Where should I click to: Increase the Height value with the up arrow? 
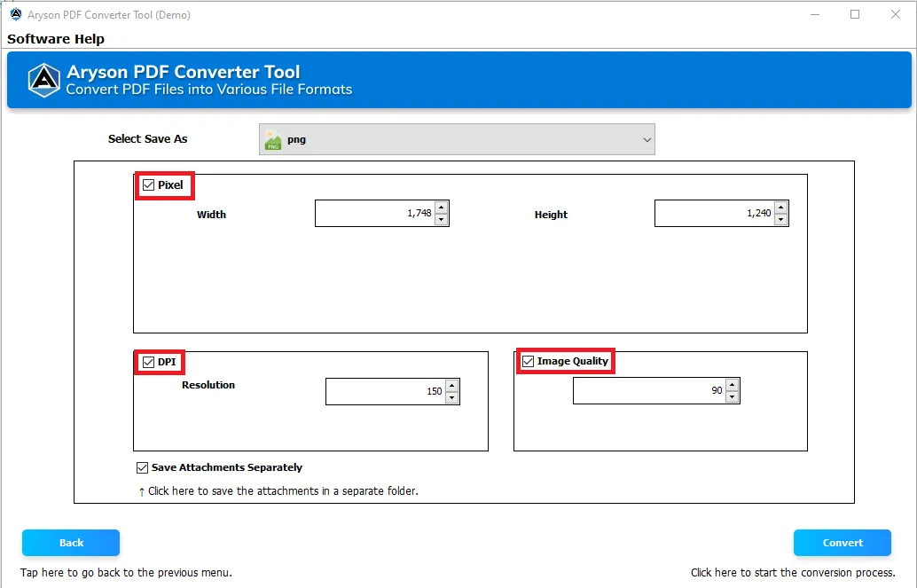(x=780, y=208)
